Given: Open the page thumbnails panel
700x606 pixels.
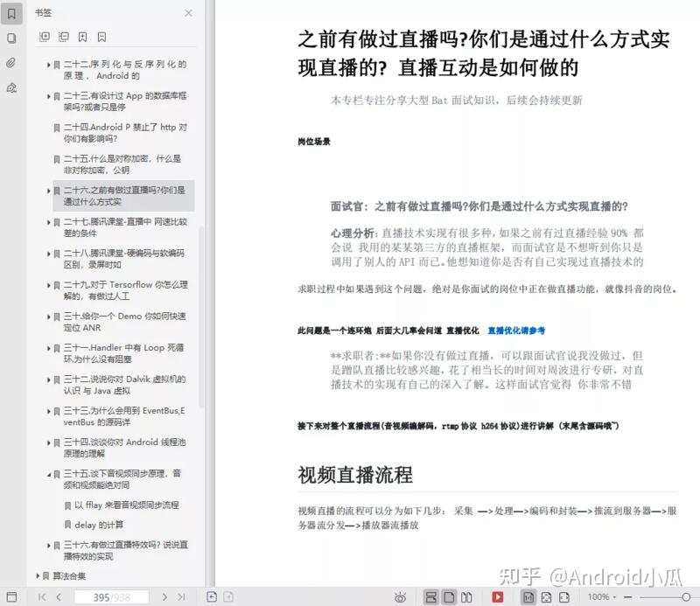Looking at the screenshot, I should (x=10, y=38).
